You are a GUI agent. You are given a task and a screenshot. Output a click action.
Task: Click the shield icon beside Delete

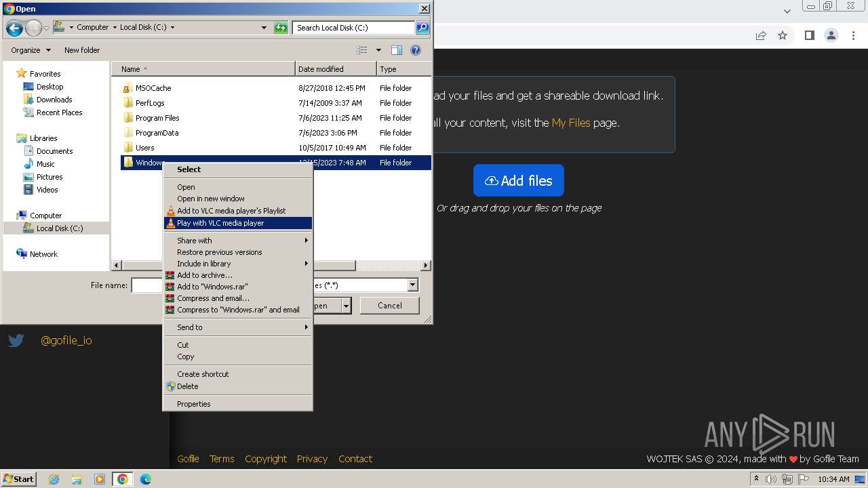[170, 386]
